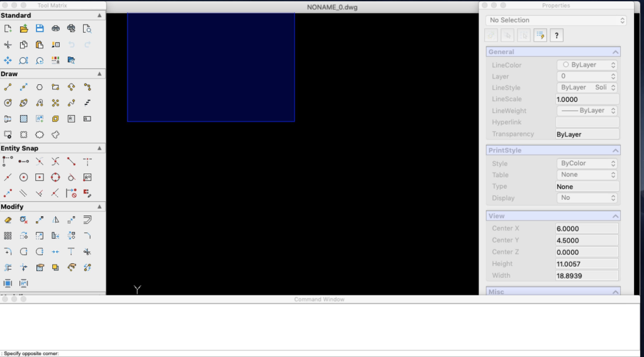Open the LineStyle dropdown
This screenshot has height=357, width=644.
point(587,87)
